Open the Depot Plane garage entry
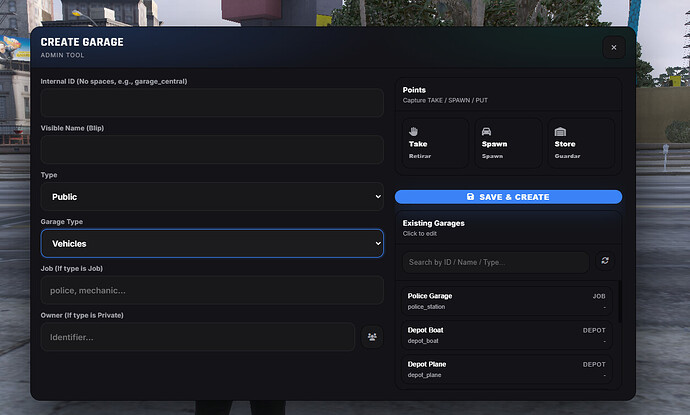This screenshot has height=415, width=690. (x=506, y=369)
